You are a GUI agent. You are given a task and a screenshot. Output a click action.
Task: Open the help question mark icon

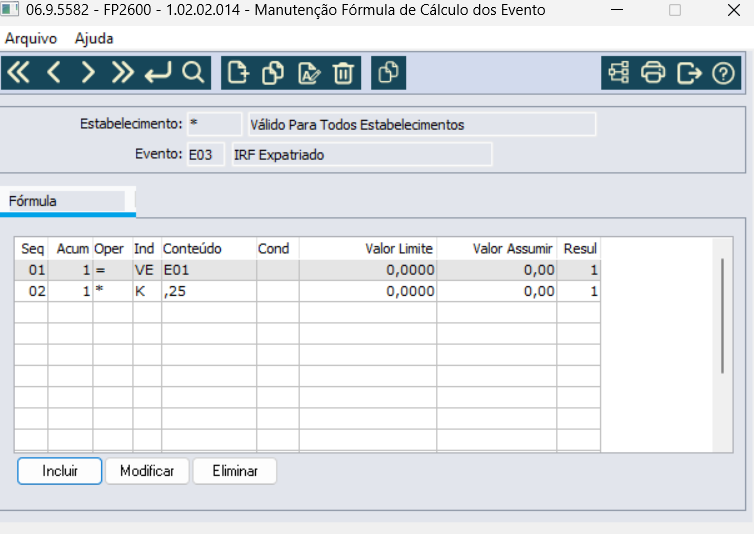[723, 73]
